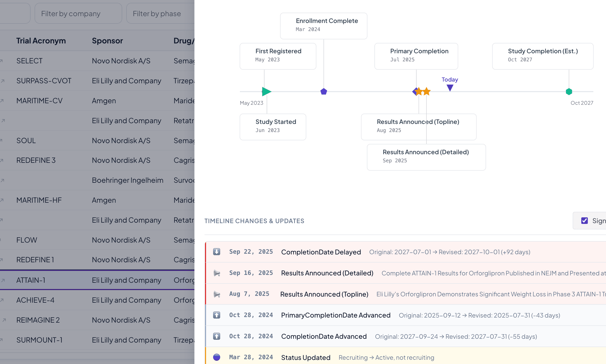Open the MARITIME-CV external link arrow

coord(3,100)
